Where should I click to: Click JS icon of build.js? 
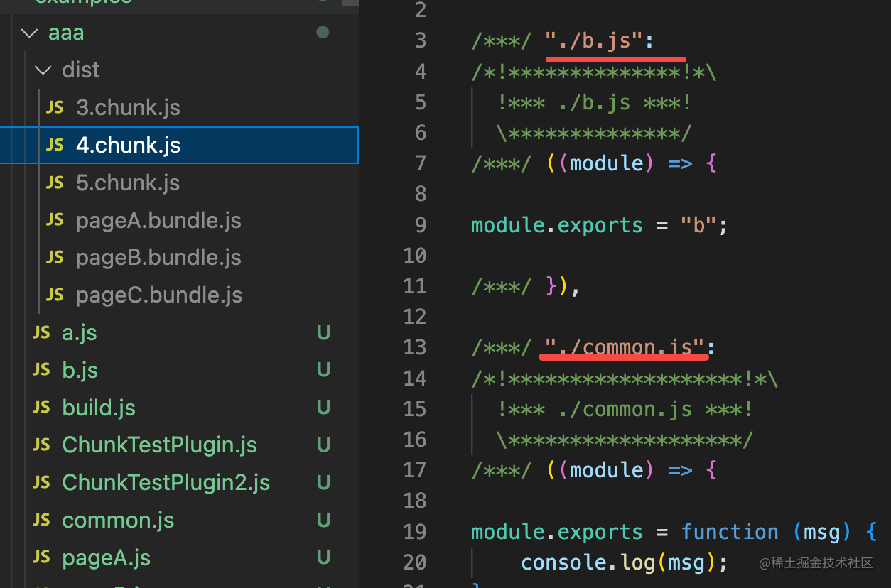[x=41, y=408]
